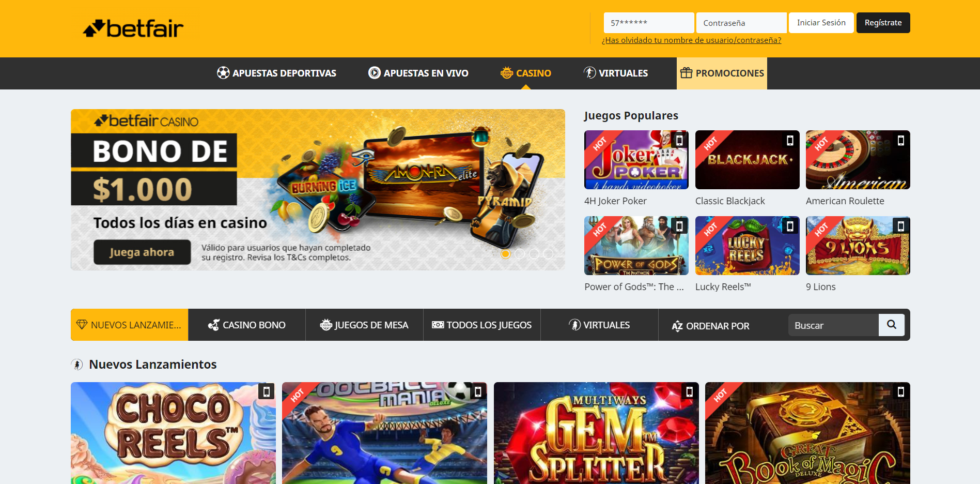Open the Promociones page
The height and width of the screenshot is (484, 980).
(722, 73)
